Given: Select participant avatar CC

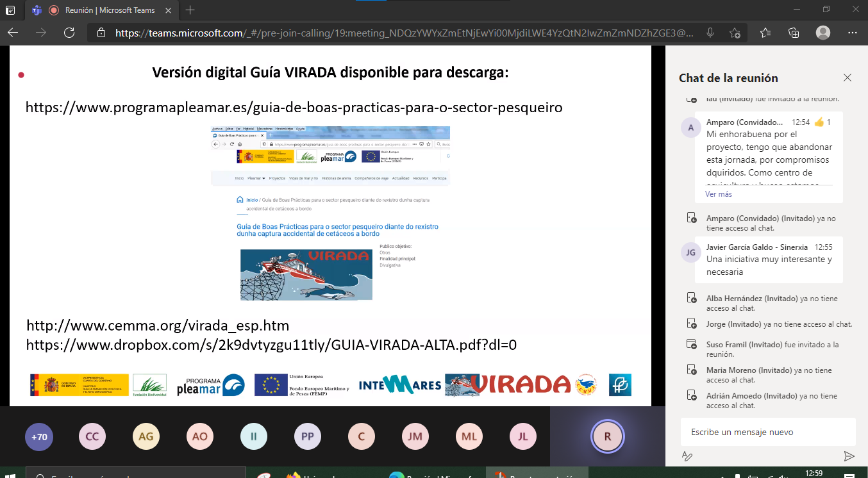Looking at the screenshot, I should [x=92, y=437].
